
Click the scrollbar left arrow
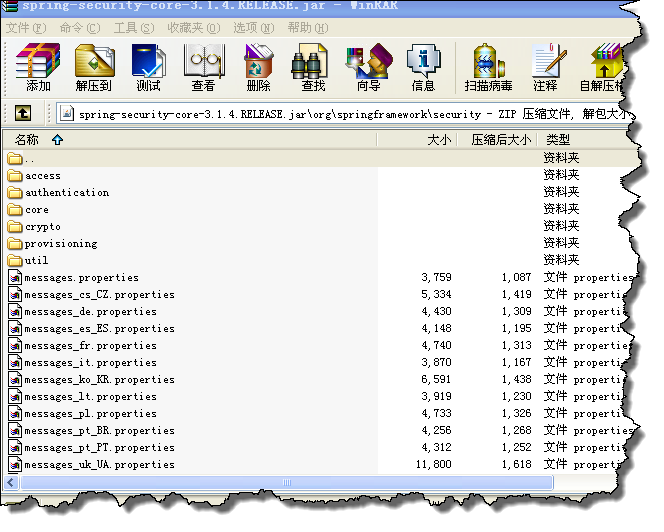[11, 482]
